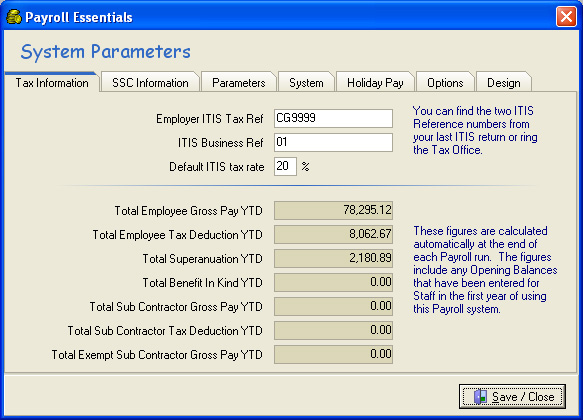
Task: Open the Design tab
Action: pyautogui.click(x=504, y=83)
